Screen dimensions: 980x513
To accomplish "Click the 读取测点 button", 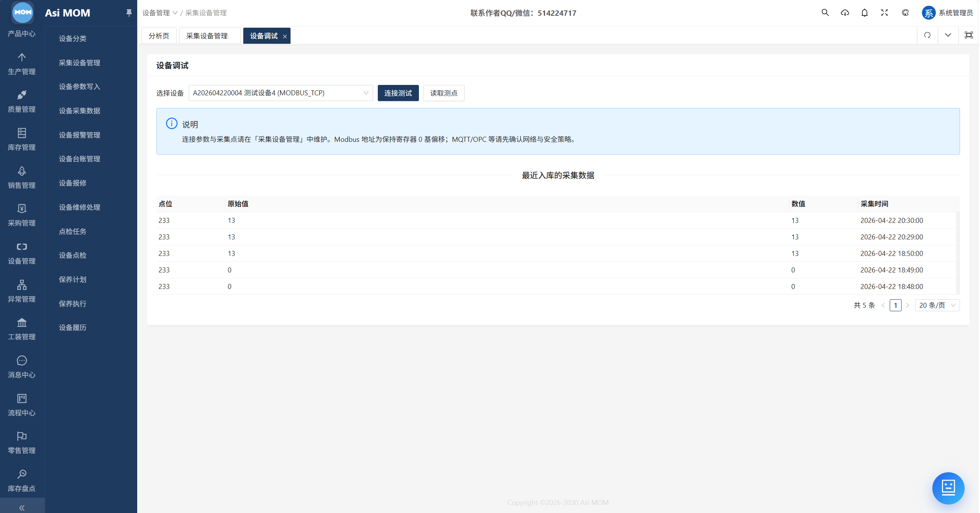I will pyautogui.click(x=444, y=93).
